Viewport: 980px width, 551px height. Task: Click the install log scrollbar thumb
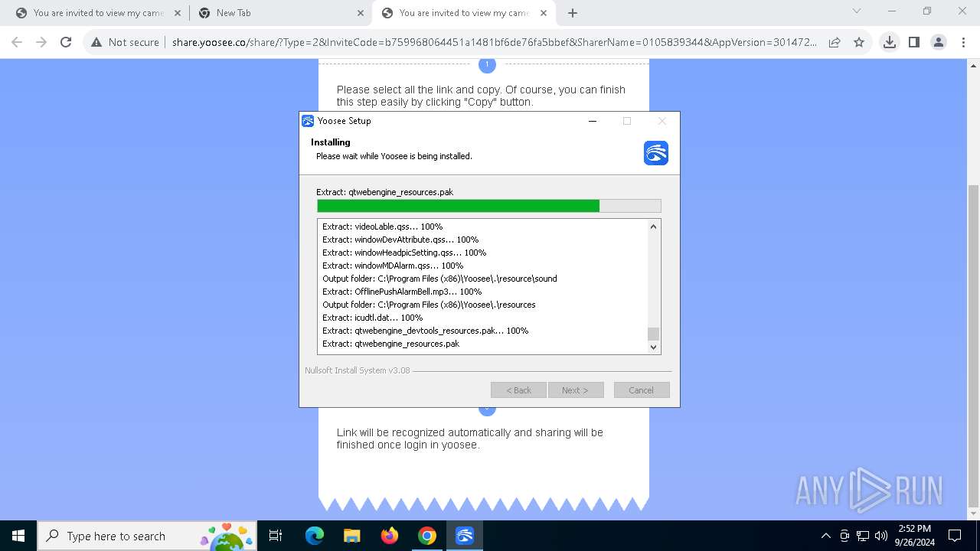coord(653,334)
